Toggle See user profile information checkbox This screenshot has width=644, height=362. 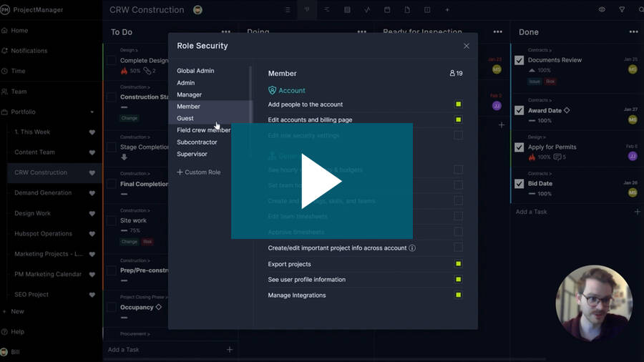click(458, 279)
